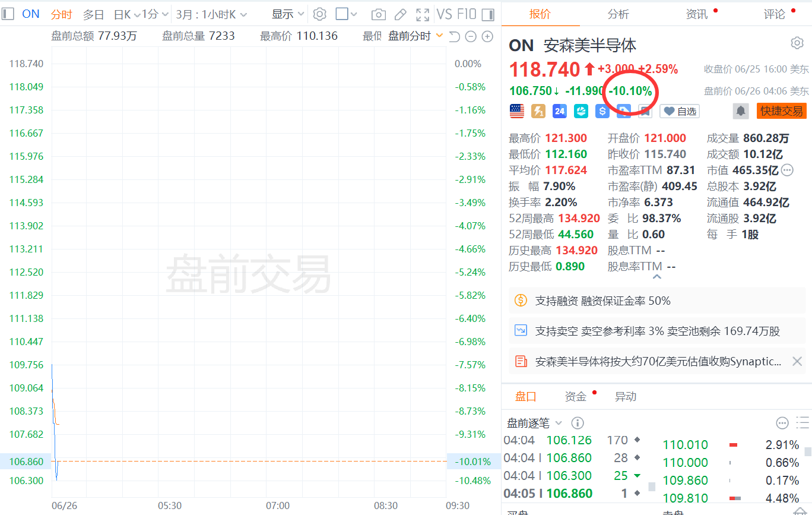Click the 110.010 price level row
This screenshot has height=515, width=812.
coord(731,445)
